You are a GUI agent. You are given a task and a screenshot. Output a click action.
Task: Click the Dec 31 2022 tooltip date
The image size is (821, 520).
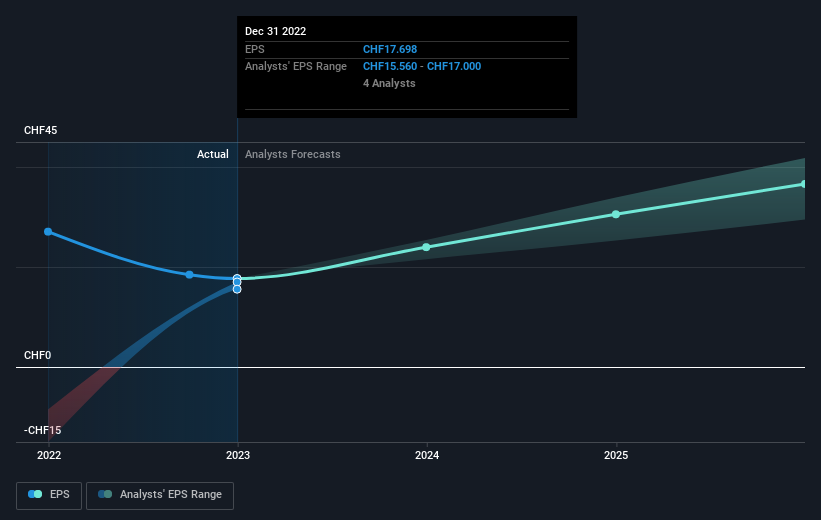pos(275,31)
